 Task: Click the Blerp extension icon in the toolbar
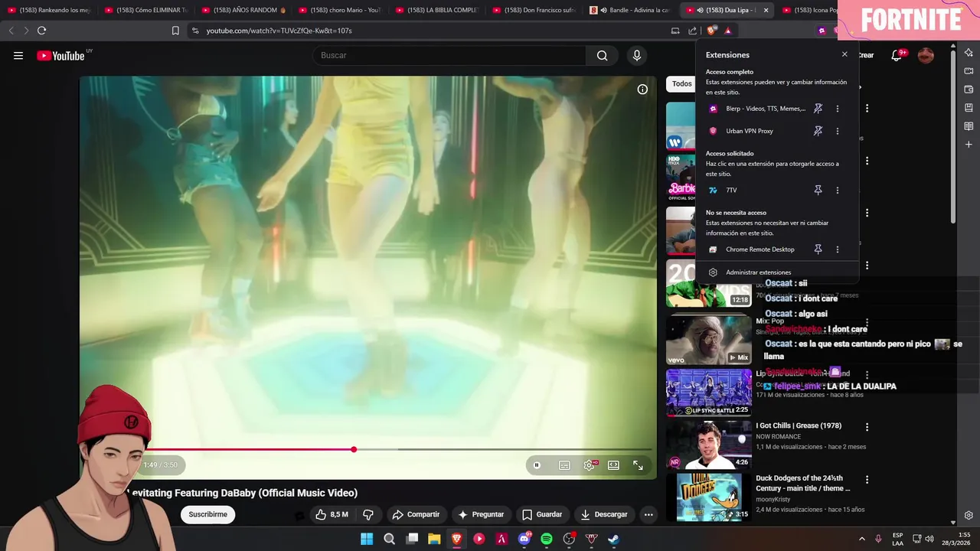point(822,31)
